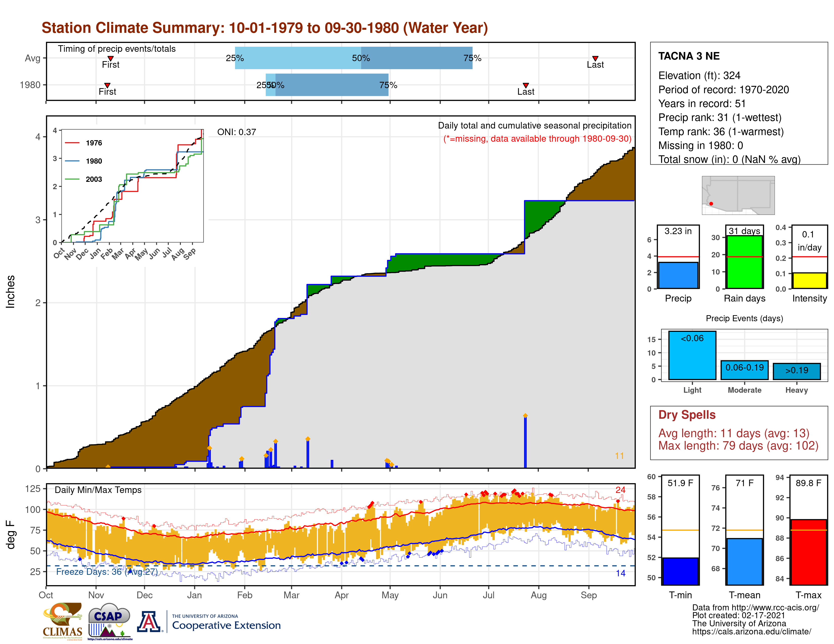Click the cals.arizona.edu/climate URL
Image resolution: width=834 pixels, height=644 pixels.
752,632
